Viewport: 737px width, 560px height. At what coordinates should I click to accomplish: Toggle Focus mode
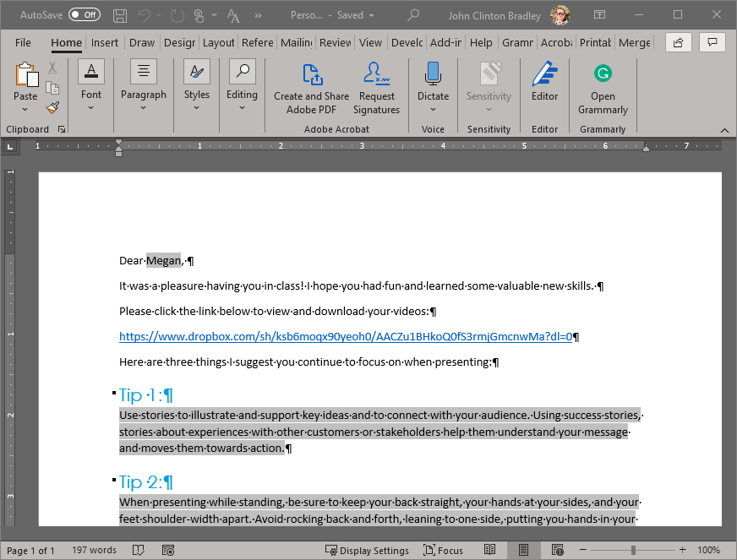pos(443,551)
